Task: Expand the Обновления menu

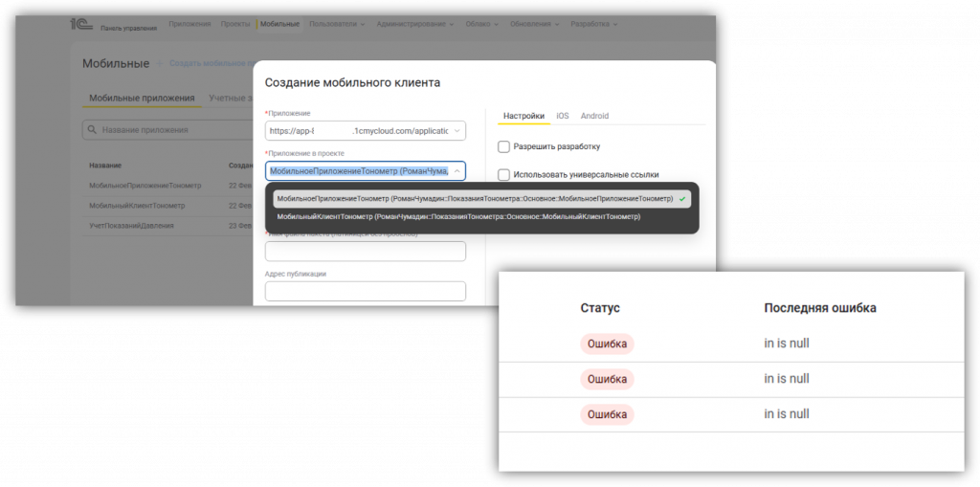Action: point(534,24)
